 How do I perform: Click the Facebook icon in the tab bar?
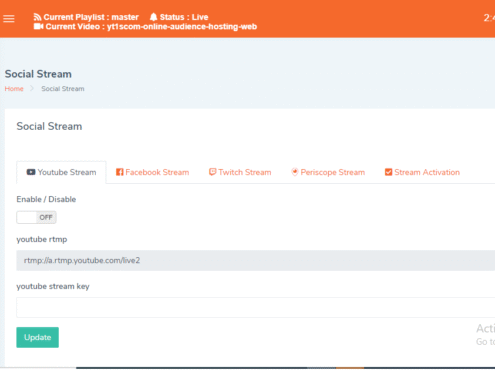[120, 172]
